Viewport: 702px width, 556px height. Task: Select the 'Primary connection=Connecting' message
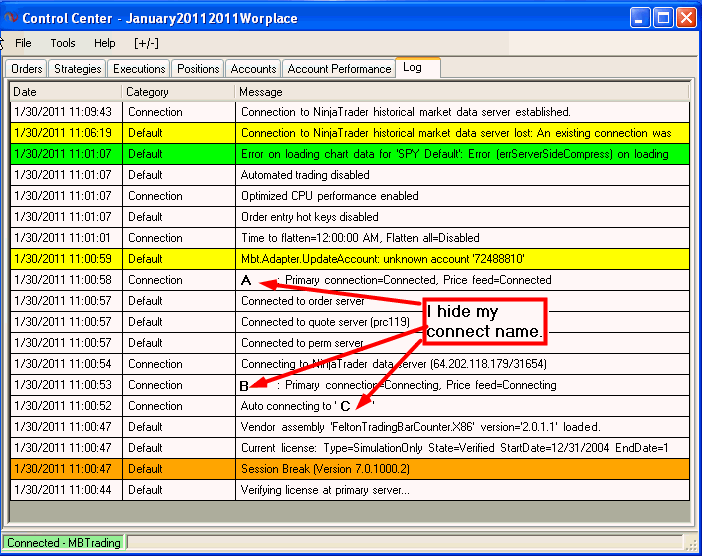(x=462, y=385)
